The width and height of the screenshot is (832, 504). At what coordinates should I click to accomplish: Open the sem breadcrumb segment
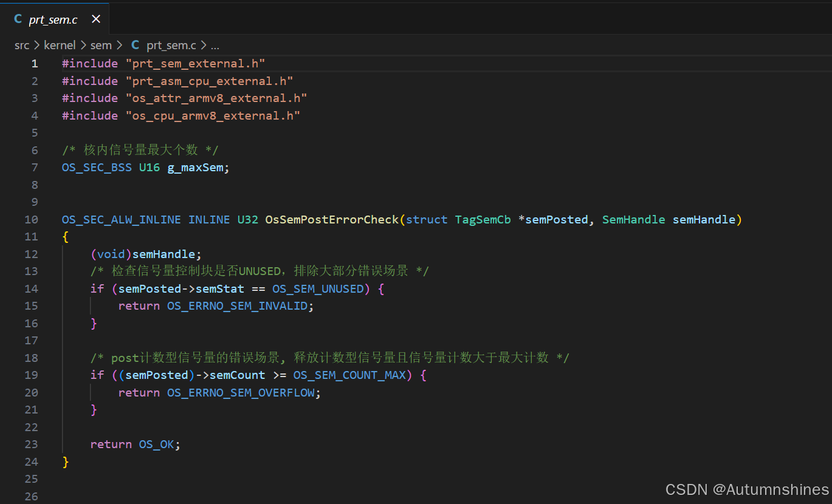click(101, 45)
